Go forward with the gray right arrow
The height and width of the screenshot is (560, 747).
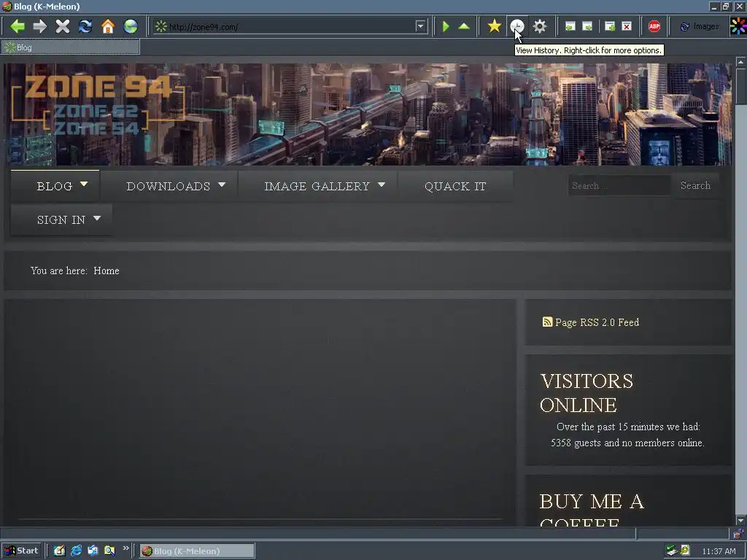[x=40, y=26]
